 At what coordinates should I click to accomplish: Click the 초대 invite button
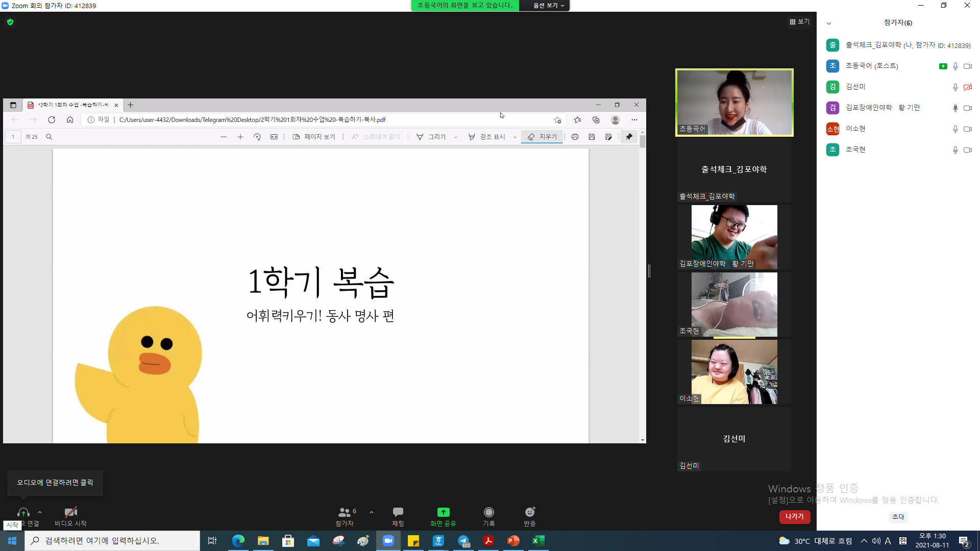[x=898, y=517]
